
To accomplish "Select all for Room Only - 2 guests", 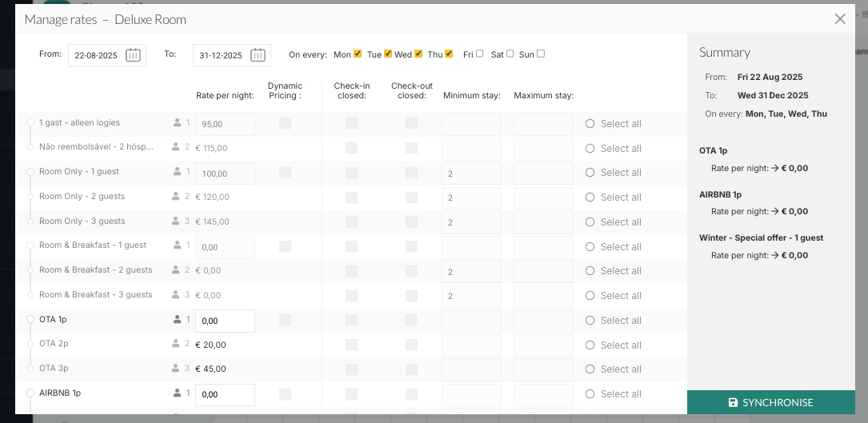I will click(614, 197).
